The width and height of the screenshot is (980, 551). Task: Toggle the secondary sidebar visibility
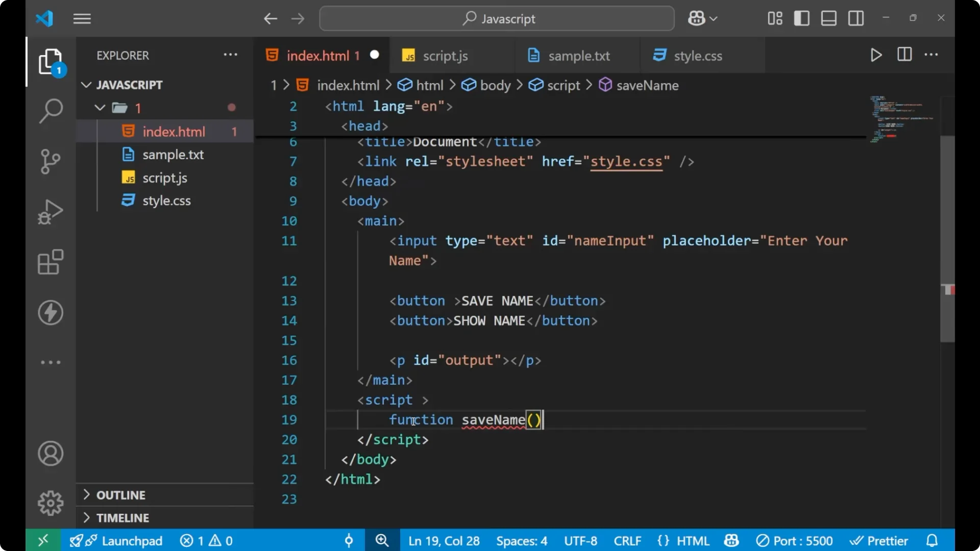[x=855, y=18]
